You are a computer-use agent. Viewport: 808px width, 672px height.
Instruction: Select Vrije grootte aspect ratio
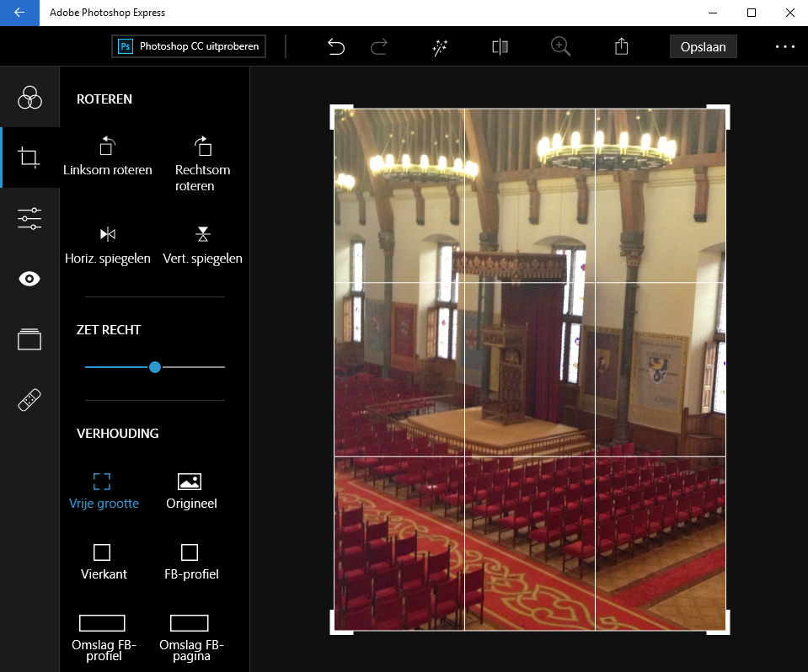(103, 491)
